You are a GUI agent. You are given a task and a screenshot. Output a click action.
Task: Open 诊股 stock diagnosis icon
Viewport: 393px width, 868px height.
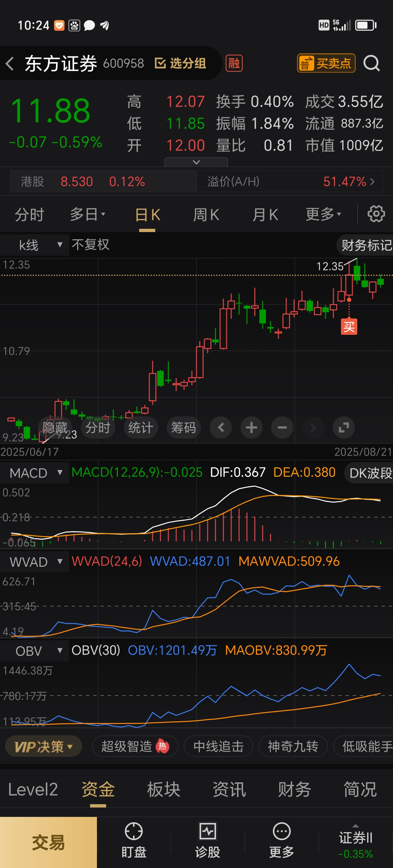click(208, 841)
